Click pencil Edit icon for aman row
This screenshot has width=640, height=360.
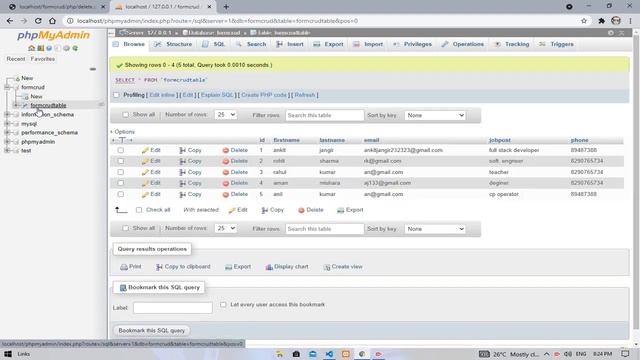(x=145, y=183)
